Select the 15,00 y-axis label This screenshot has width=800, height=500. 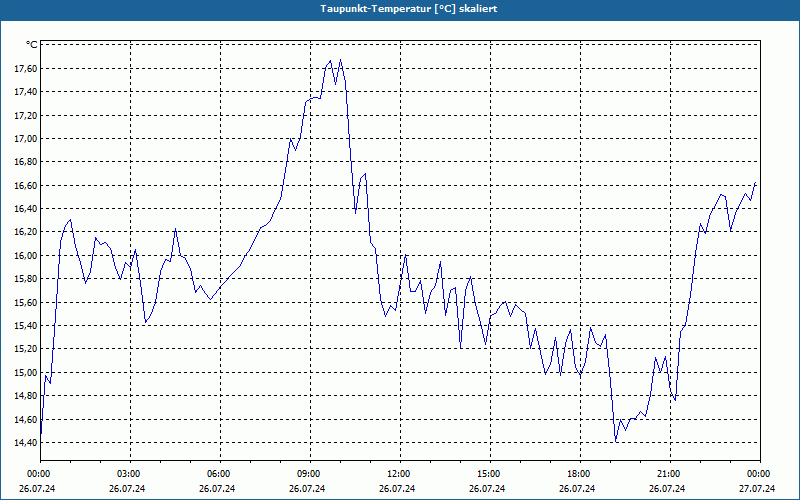click(26, 372)
